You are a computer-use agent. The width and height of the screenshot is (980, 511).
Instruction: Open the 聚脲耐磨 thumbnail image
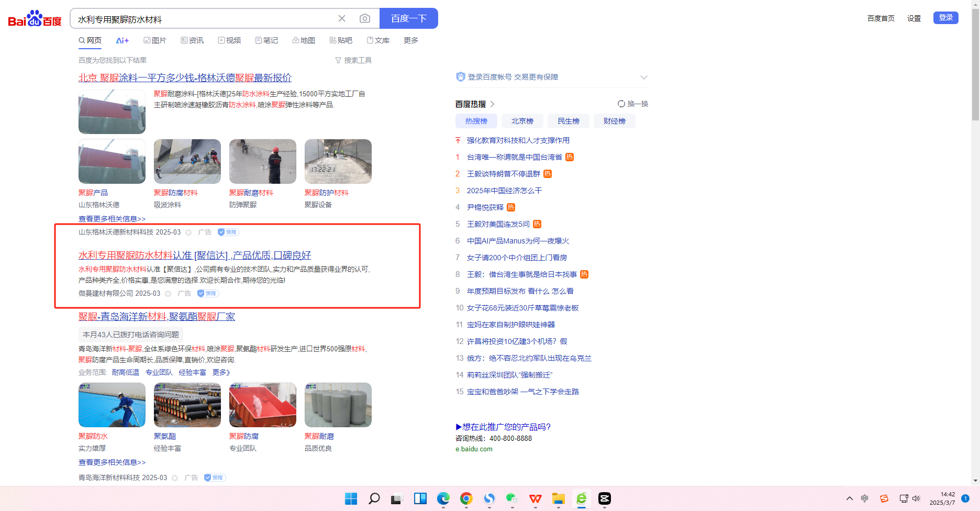point(338,405)
